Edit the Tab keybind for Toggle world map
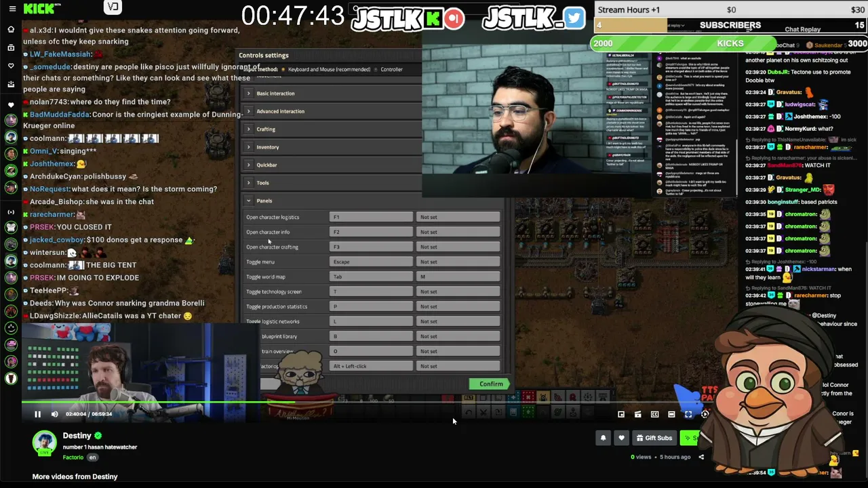 371,277
